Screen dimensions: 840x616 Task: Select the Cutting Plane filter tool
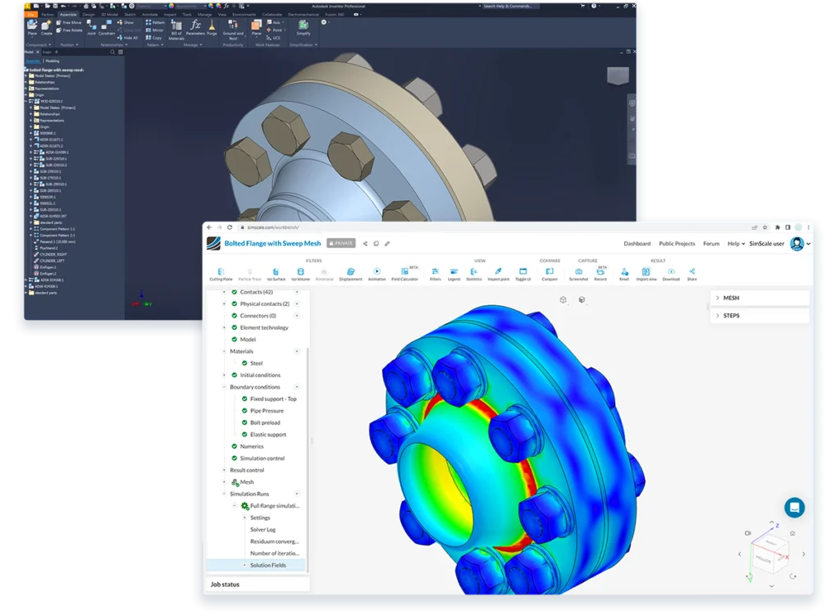(x=221, y=272)
